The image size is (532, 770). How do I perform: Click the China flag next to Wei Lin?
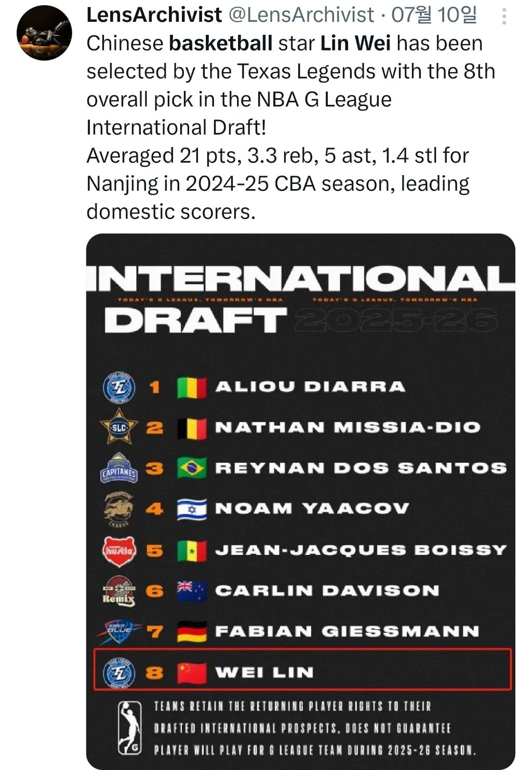192,673
